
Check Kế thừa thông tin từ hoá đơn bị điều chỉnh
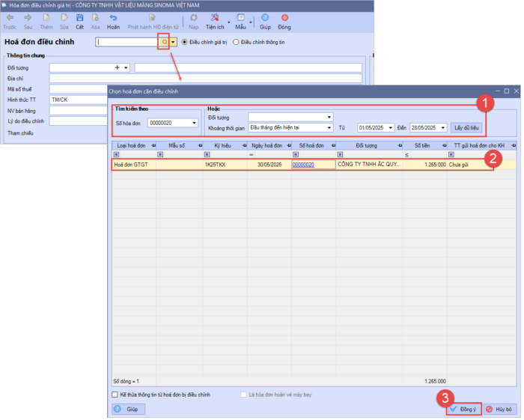pos(115,394)
